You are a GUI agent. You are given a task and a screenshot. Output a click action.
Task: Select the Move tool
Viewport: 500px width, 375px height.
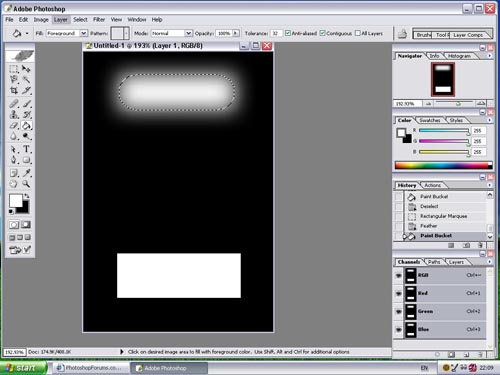click(x=26, y=69)
